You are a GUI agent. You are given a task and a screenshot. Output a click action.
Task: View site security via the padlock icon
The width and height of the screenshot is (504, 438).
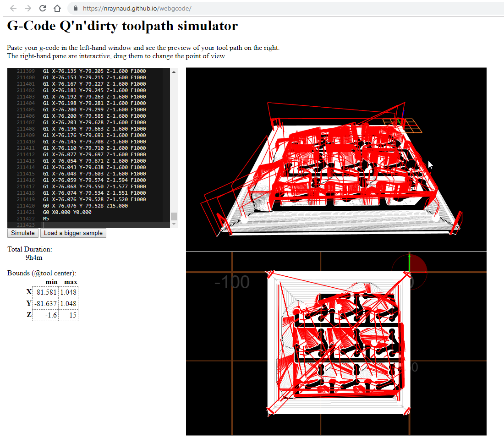tap(75, 8)
